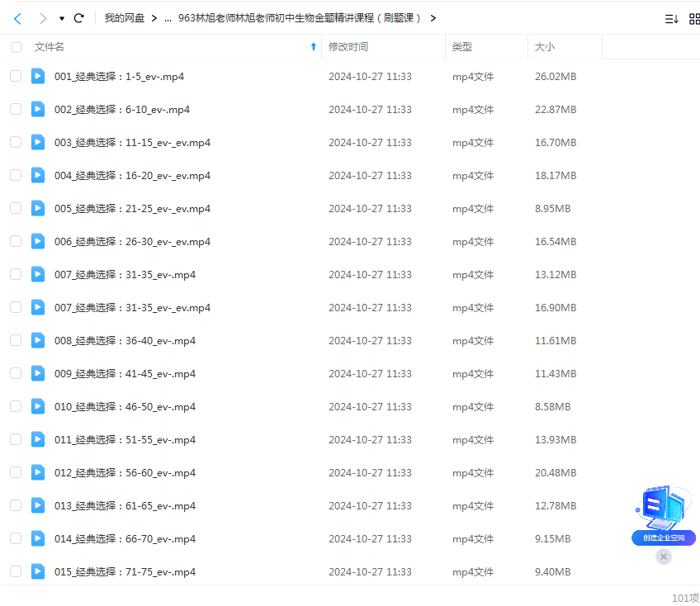Click the play thumbnail of 015_经典选择：71-75_ev-.mp4
The width and height of the screenshot is (700, 606).
tap(37, 571)
